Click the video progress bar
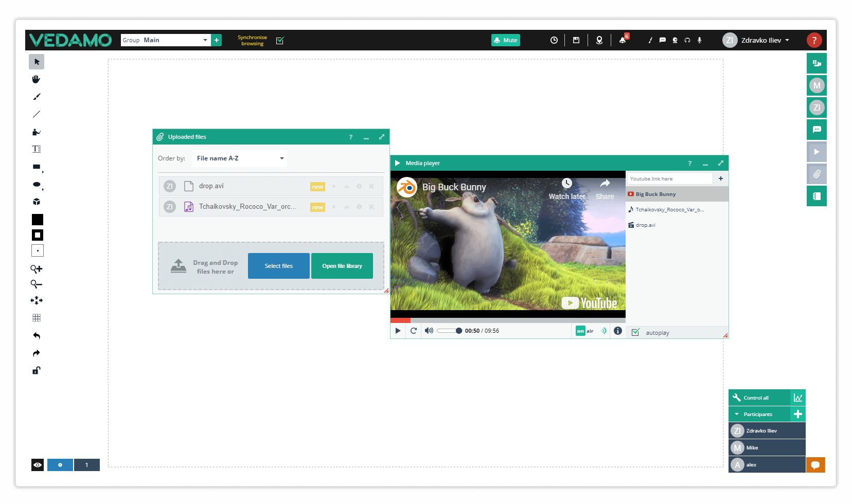The width and height of the screenshot is (852, 504). (508, 320)
